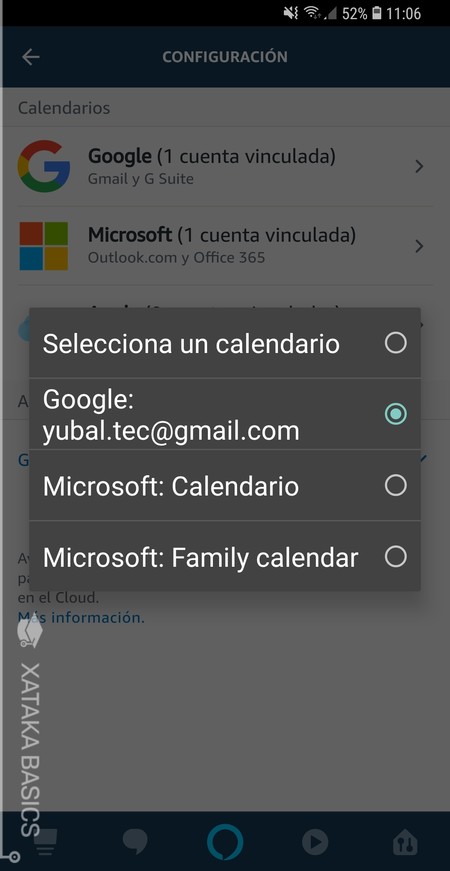Choose Microsoft: Family calendar radio button
Viewport: 450px width, 871px height.
(x=396, y=557)
